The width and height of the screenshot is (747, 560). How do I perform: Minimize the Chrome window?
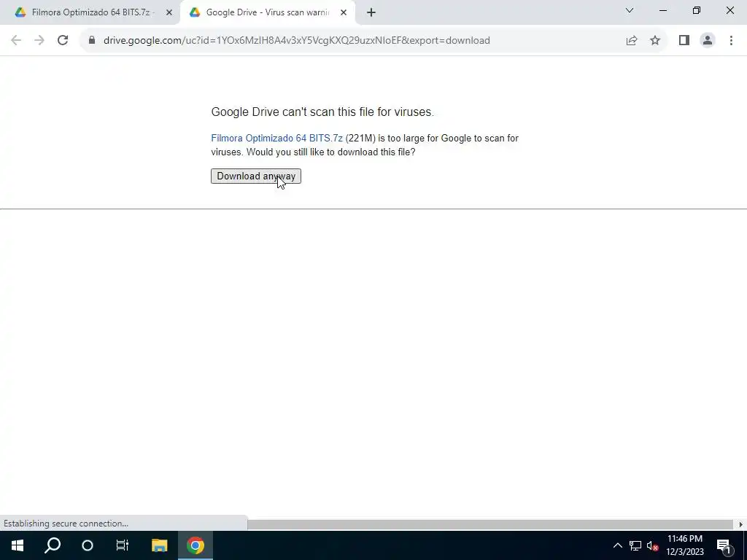(662, 10)
